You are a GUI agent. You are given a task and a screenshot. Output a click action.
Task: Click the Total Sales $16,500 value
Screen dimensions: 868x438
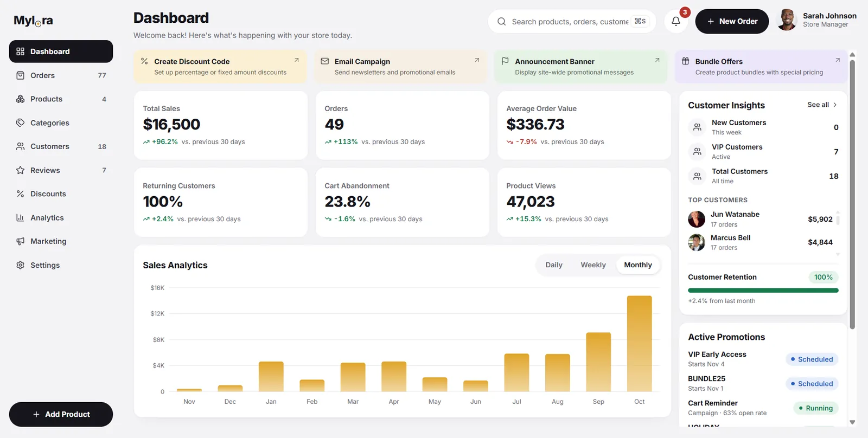(x=171, y=125)
